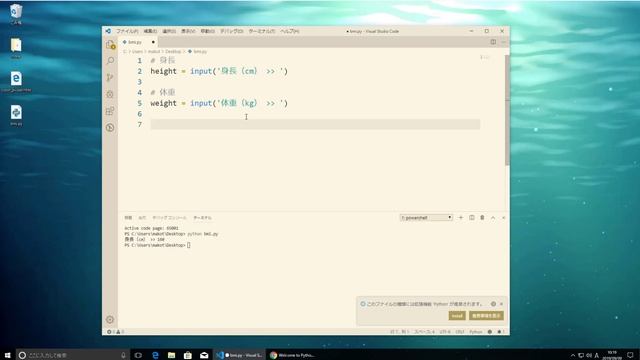Split the editor with the split icon
This screenshot has width=640, height=360.
point(493,42)
